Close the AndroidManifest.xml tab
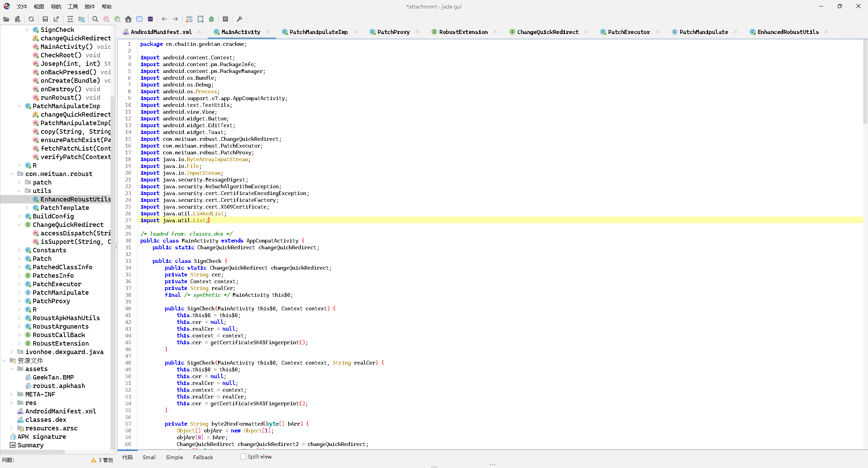This screenshot has height=468, width=868. click(x=200, y=32)
